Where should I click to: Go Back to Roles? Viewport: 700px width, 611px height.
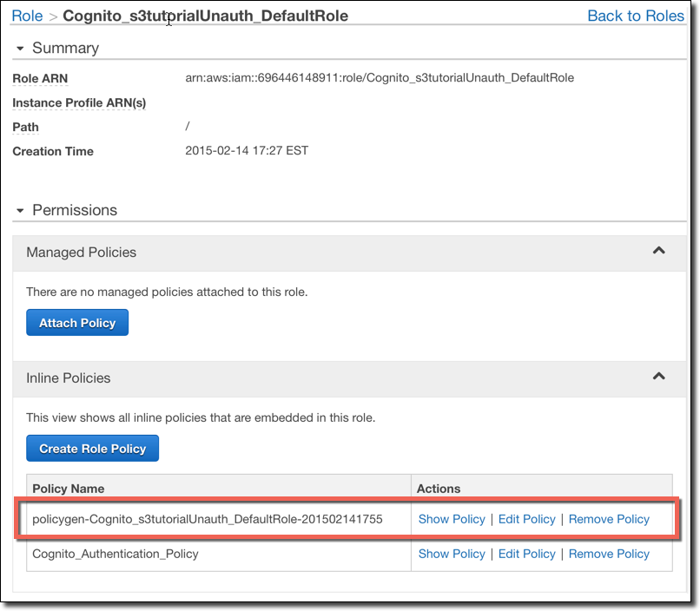pos(635,16)
